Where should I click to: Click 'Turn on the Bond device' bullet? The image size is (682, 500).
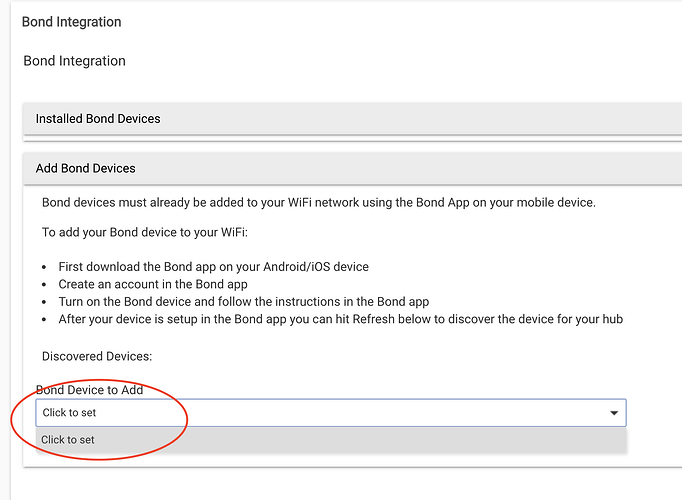tap(244, 302)
